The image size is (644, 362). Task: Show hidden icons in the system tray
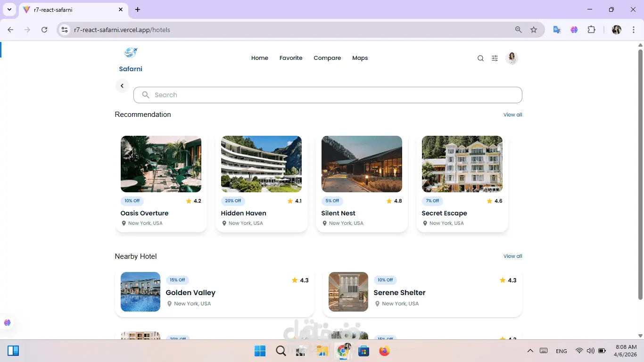530,351
